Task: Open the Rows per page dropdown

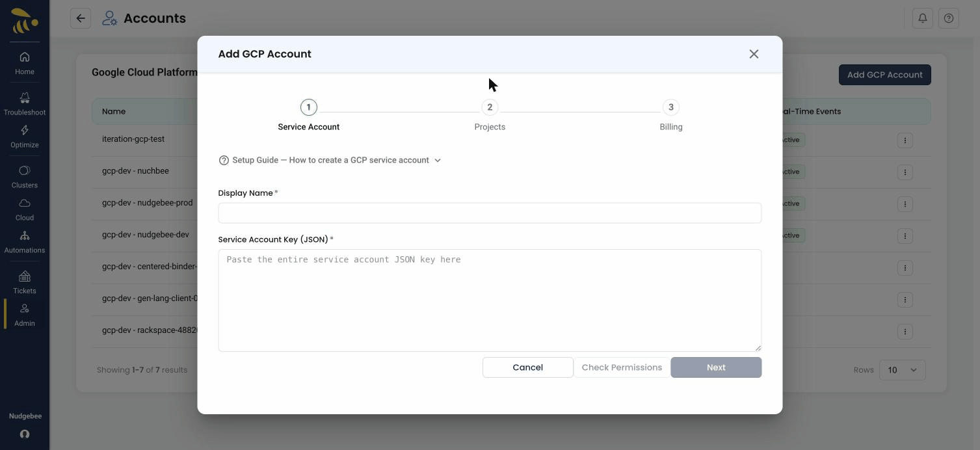Action: pos(902,370)
